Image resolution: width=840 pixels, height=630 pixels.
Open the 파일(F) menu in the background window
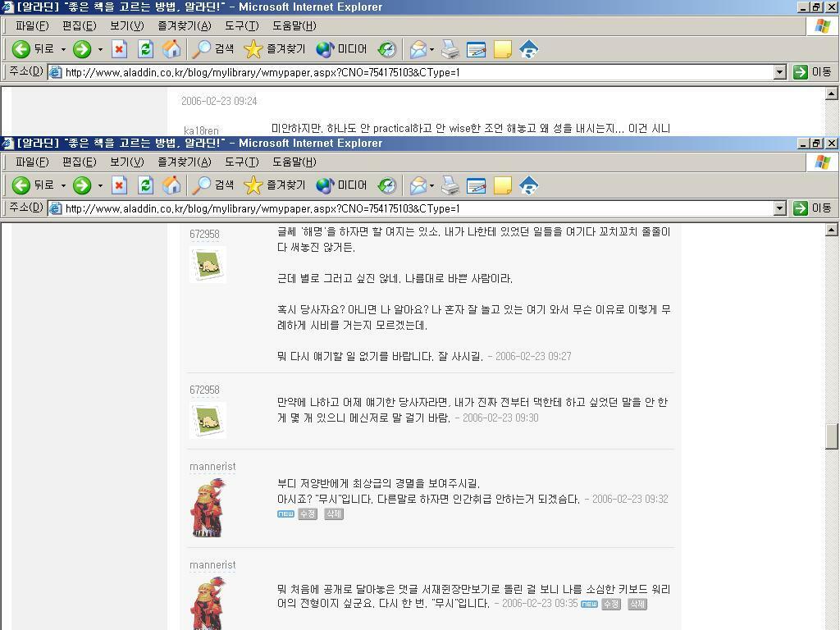[x=31, y=25]
